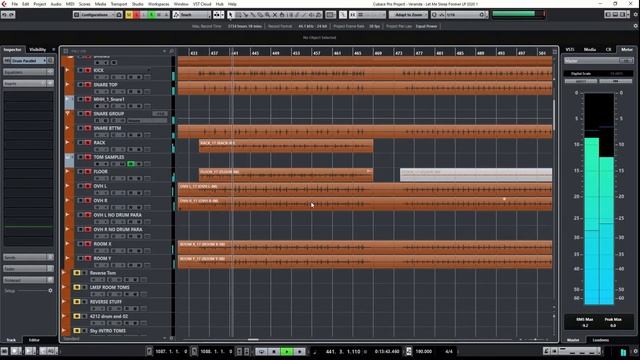Click the right locator icon in transport
Image resolution: width=640 pixels, height=360 pixels.
coord(194,351)
